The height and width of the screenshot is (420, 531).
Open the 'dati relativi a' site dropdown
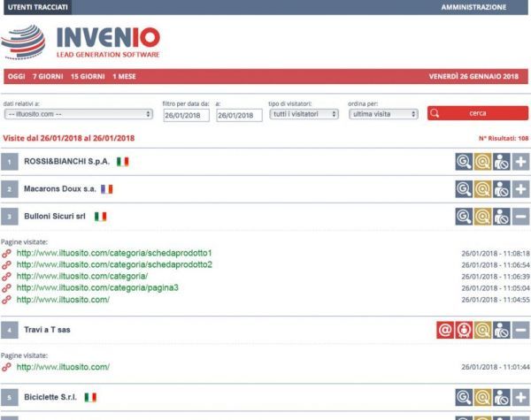coord(78,114)
